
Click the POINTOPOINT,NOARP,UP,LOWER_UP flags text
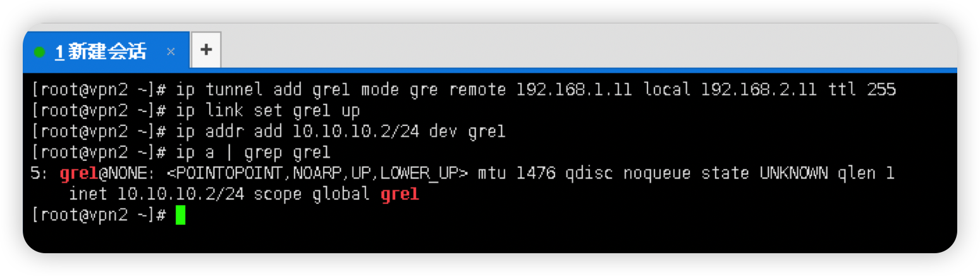click(x=317, y=173)
